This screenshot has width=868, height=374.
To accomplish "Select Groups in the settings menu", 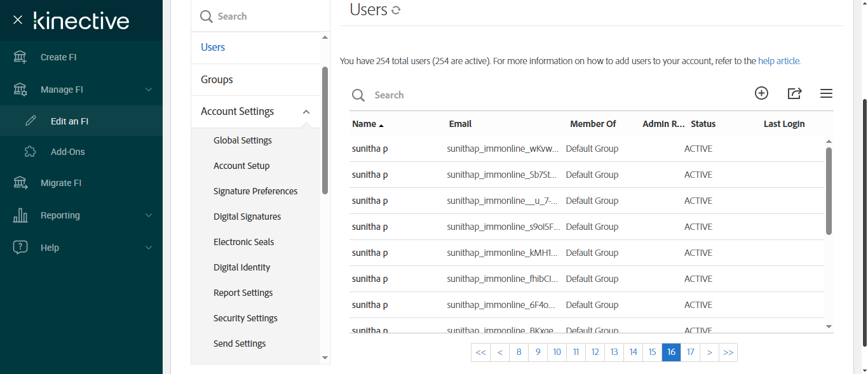I will (217, 79).
